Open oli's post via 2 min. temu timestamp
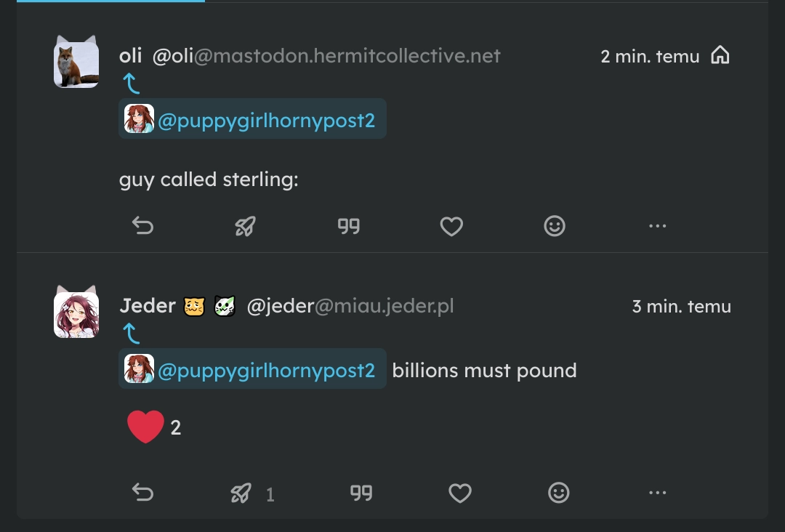Screen dimensions: 785x532 650,56
